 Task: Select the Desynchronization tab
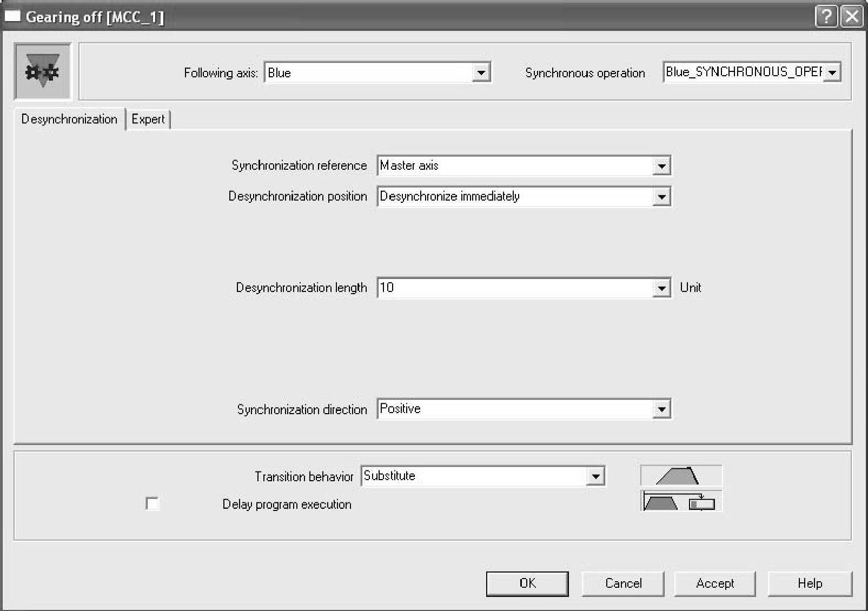coord(69,119)
